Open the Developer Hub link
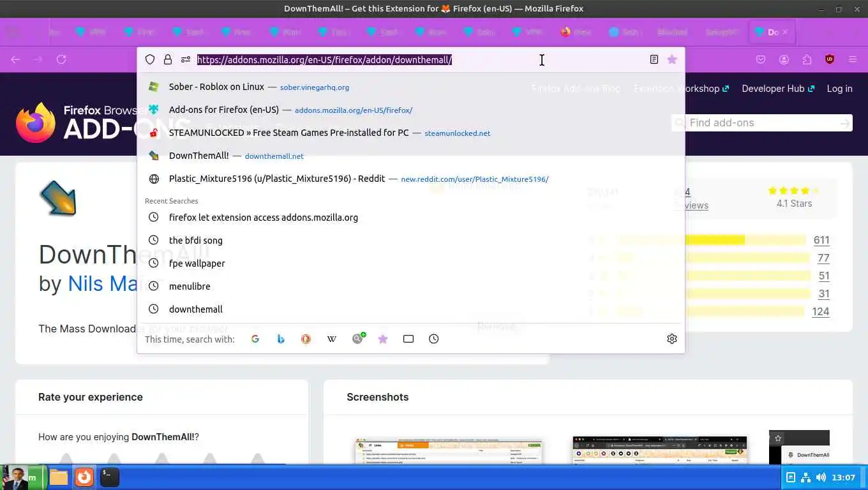This screenshot has height=490, width=868. point(778,89)
